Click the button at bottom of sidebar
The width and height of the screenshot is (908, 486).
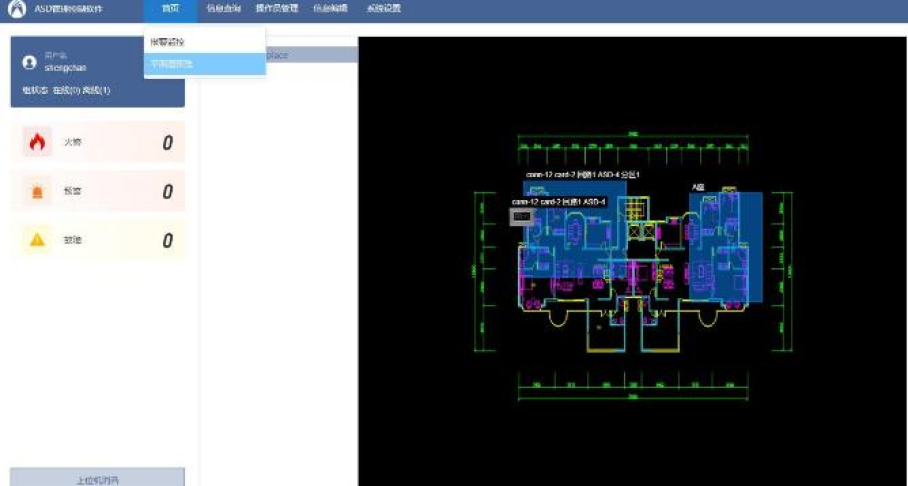point(97,479)
